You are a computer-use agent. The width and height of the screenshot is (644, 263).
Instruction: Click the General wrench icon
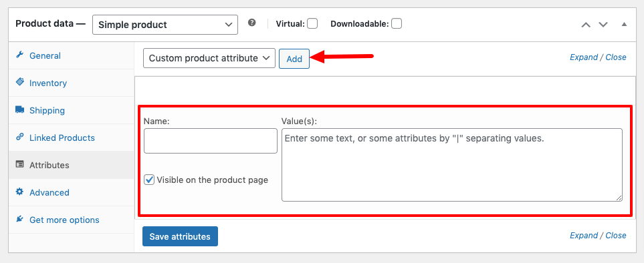tap(19, 55)
